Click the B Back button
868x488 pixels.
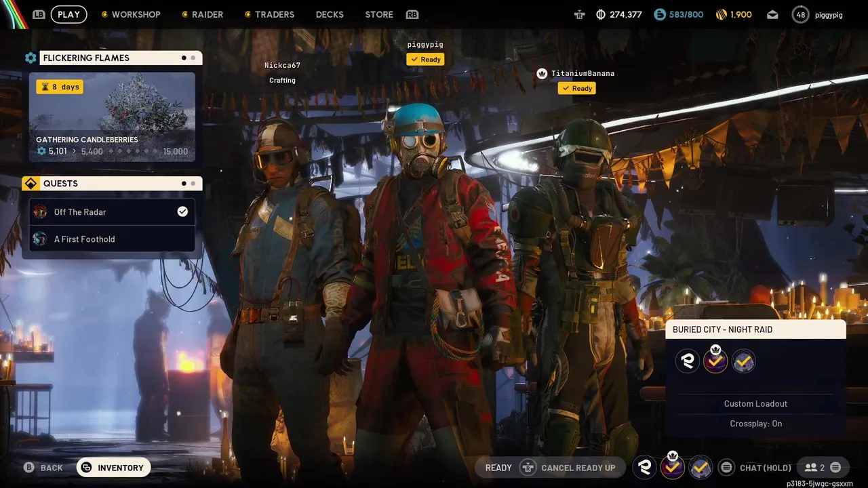point(43,468)
